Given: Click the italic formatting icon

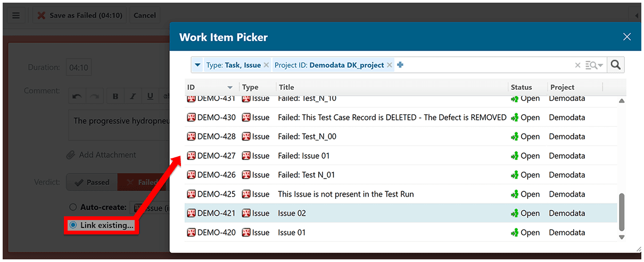Looking at the screenshot, I should 133,96.
